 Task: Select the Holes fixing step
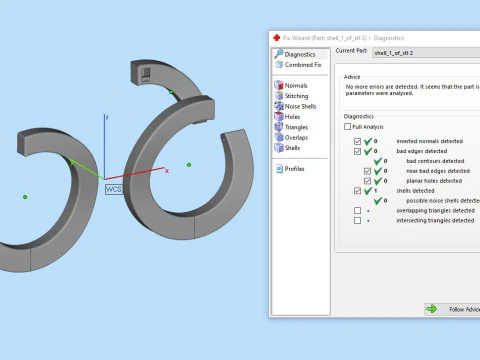(287, 117)
